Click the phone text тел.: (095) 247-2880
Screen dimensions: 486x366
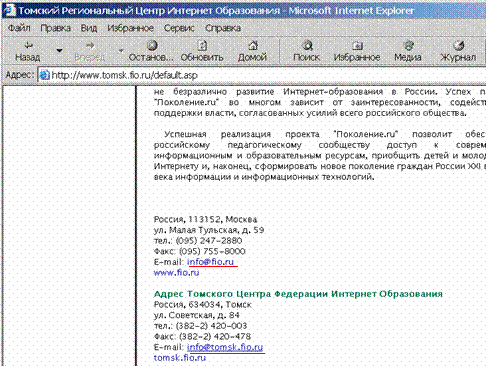tap(198, 241)
